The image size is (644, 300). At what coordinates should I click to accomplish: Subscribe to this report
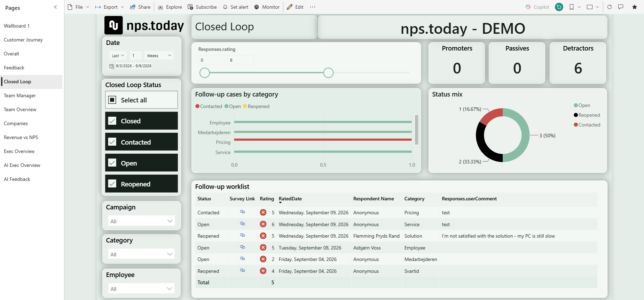pyautogui.click(x=202, y=7)
